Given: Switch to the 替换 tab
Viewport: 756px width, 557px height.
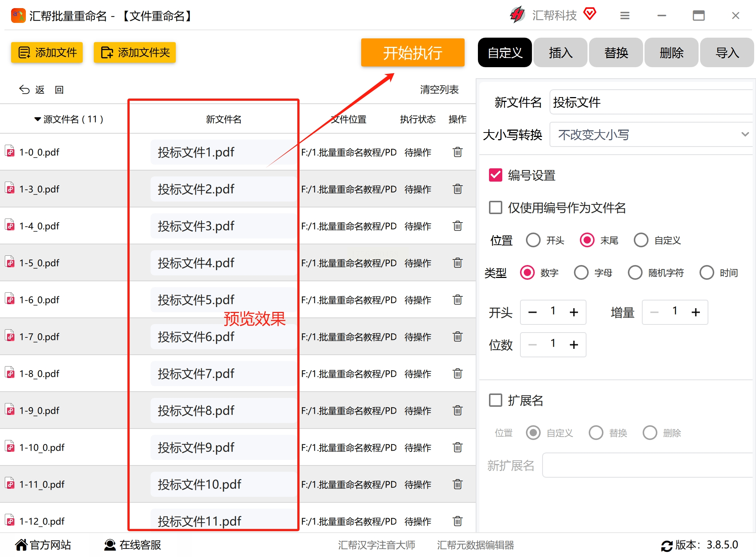Looking at the screenshot, I should click(616, 53).
